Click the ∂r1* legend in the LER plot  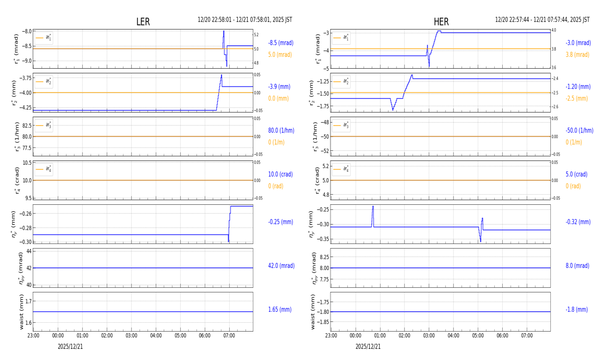pos(44,38)
